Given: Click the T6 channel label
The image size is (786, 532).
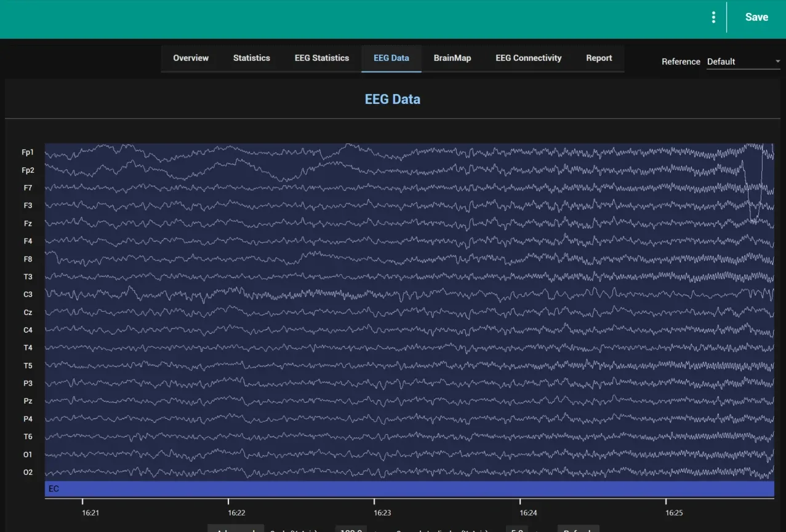Looking at the screenshot, I should pos(28,437).
